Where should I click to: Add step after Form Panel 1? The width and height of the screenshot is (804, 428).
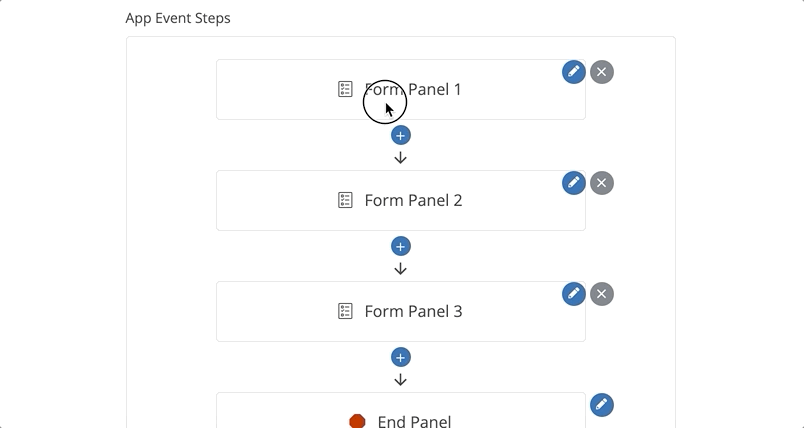click(x=401, y=135)
